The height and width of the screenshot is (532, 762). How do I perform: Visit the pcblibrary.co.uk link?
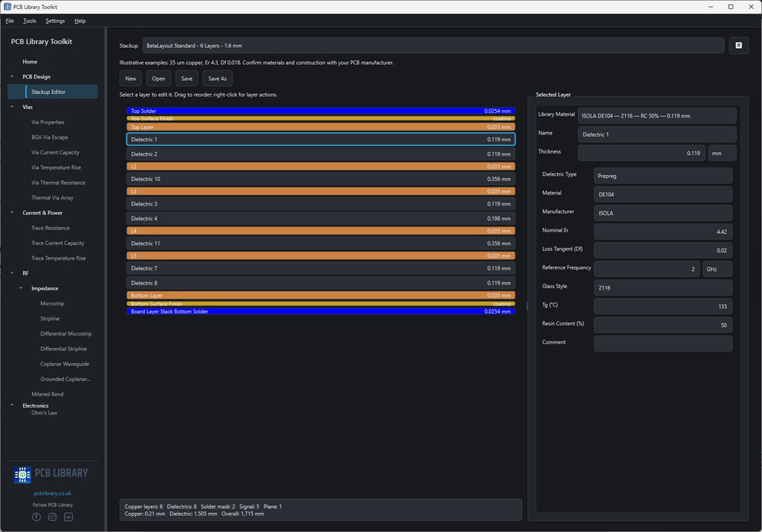pos(53,493)
